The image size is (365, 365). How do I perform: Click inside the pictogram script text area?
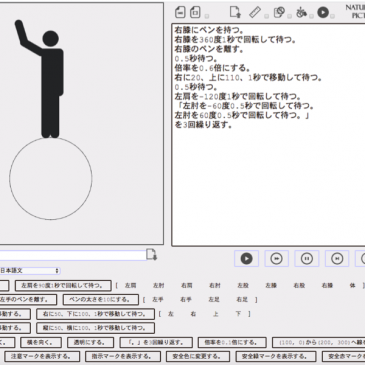[x=268, y=135]
